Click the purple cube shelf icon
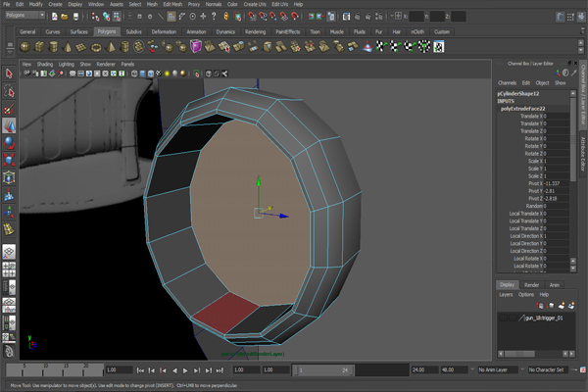Viewport: 588px width, 392px height. (196, 47)
